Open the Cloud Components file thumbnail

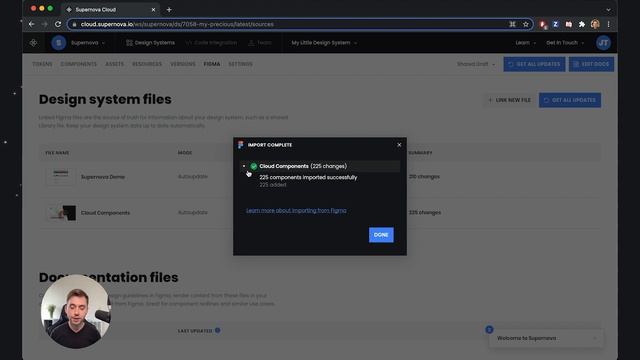point(61,213)
